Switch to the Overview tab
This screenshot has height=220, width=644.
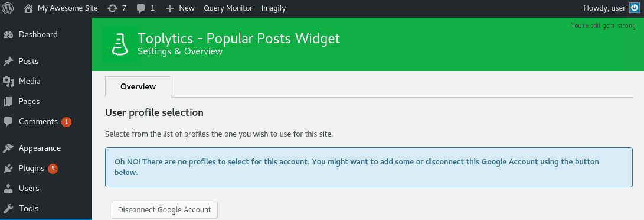(138, 87)
